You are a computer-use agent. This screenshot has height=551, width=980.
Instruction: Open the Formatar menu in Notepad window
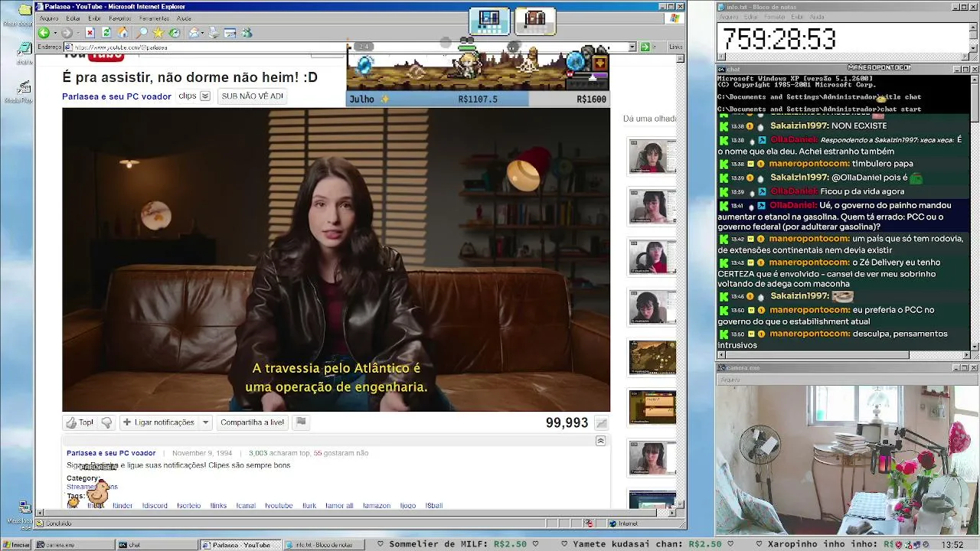click(x=776, y=17)
